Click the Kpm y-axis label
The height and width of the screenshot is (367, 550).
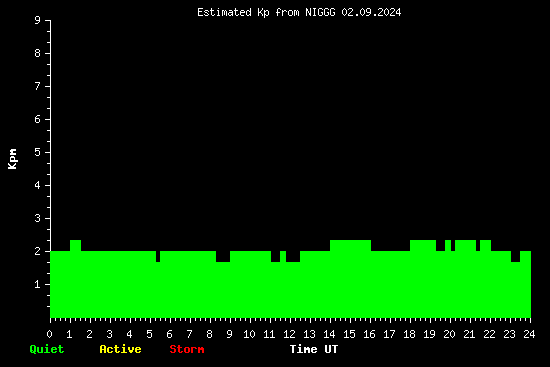[x=12, y=159]
